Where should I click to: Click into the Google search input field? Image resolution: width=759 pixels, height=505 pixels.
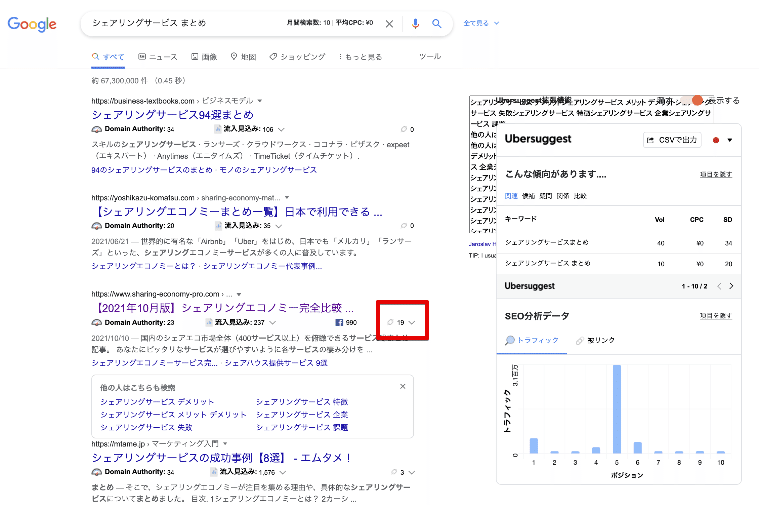pos(184,23)
